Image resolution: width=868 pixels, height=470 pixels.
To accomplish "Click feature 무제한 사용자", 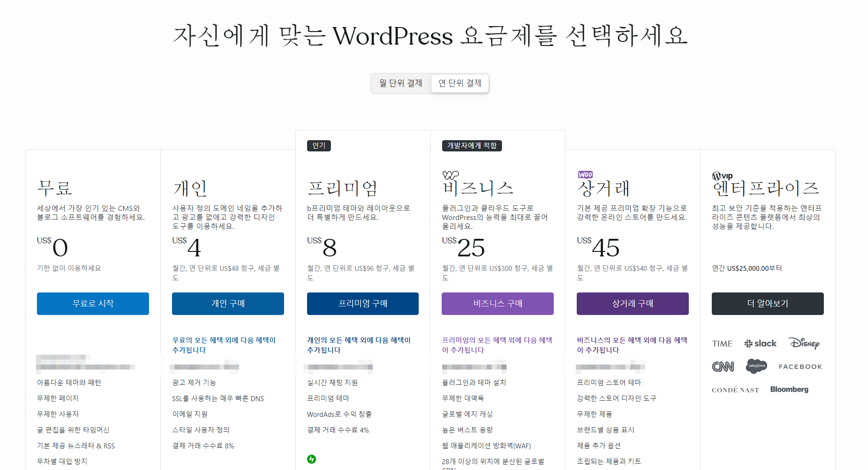I will click(x=58, y=414).
